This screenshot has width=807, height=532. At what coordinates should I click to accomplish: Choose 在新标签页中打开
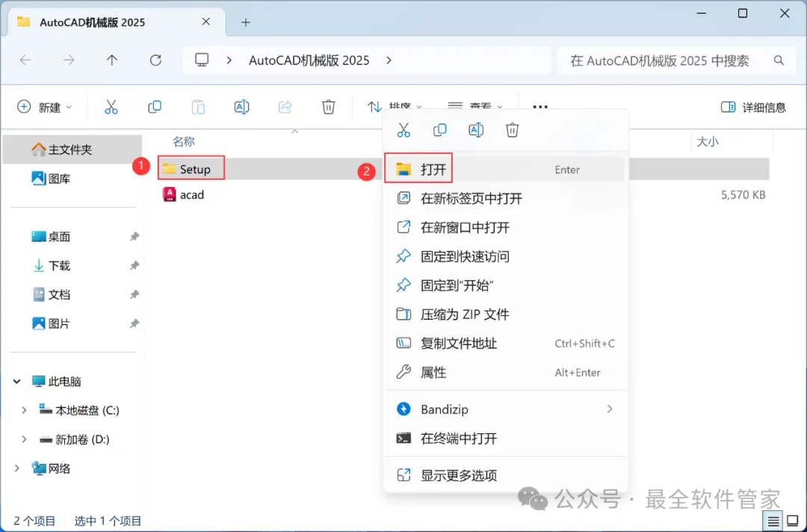[x=505, y=198]
